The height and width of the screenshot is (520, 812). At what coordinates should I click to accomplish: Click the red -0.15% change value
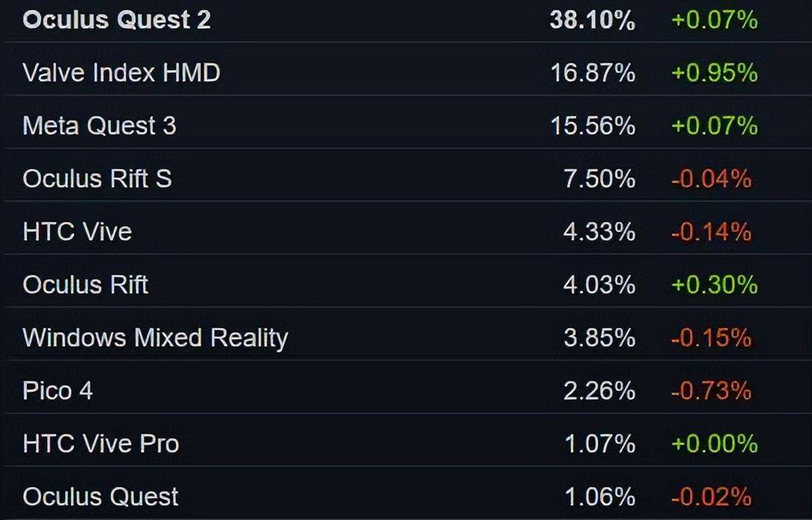(x=711, y=338)
